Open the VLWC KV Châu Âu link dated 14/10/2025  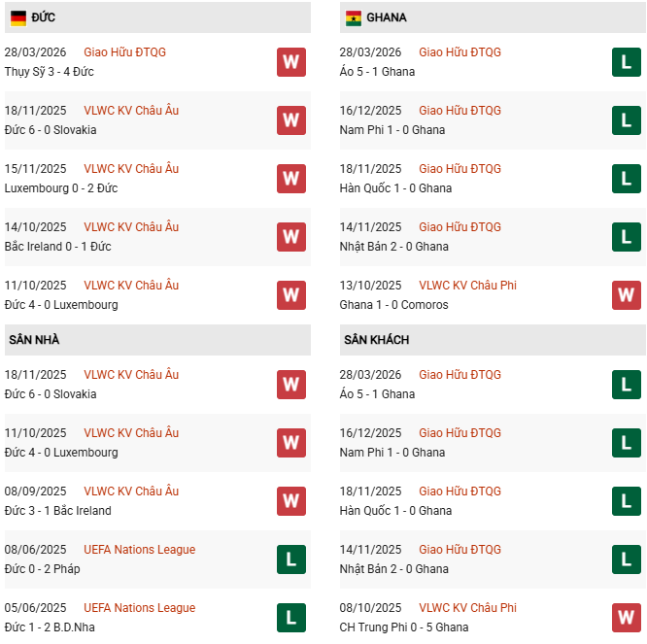[x=131, y=227]
